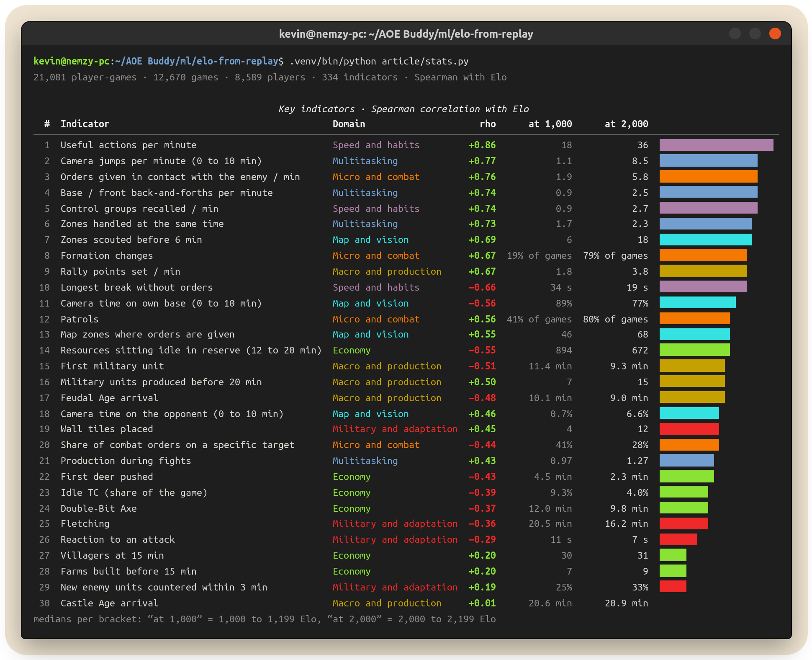The width and height of the screenshot is (812, 660).
Task: Click 'Orders given in contact with the enemy / min'
Action: [x=180, y=177]
